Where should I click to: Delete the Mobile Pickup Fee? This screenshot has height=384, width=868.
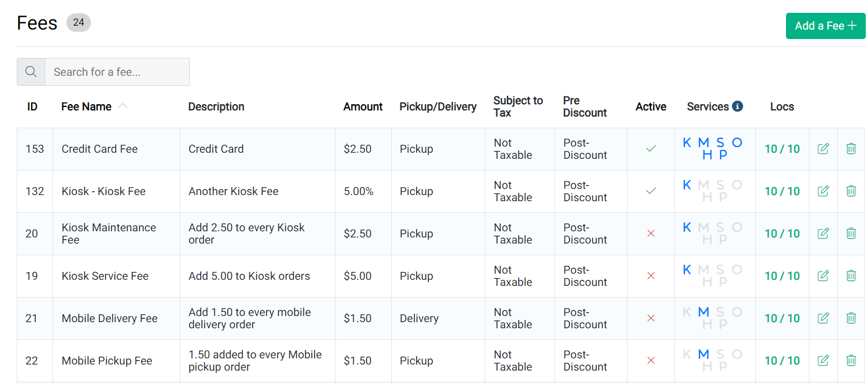[851, 360]
